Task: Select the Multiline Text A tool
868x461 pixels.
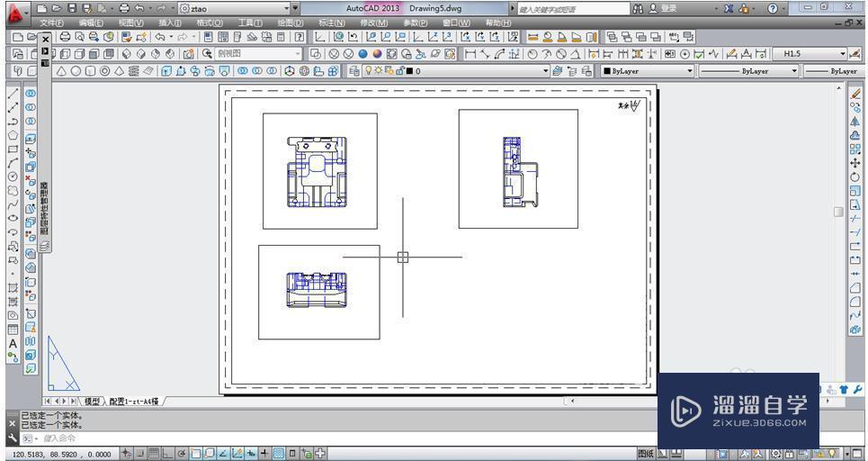Action: (13, 344)
